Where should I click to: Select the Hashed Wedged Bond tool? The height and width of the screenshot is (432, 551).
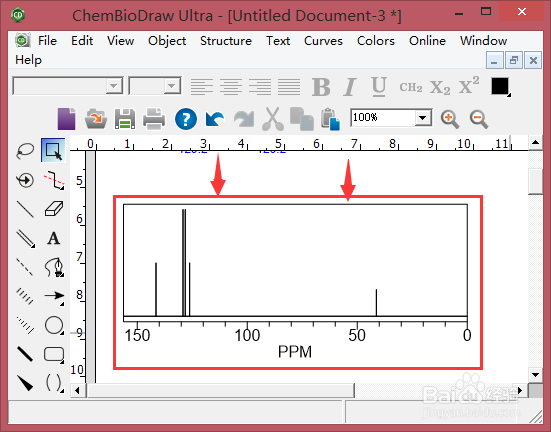[x=25, y=325]
